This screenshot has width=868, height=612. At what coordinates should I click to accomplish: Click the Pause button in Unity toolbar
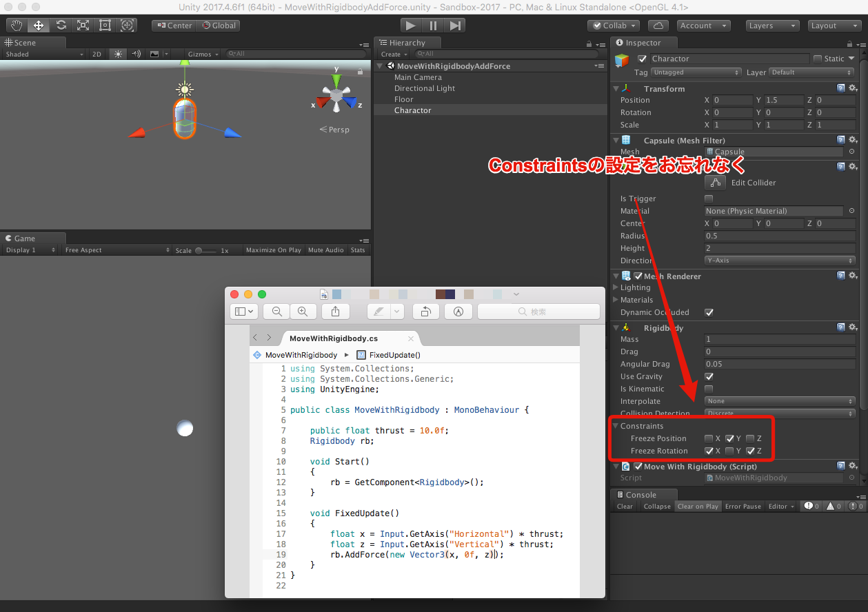point(433,25)
